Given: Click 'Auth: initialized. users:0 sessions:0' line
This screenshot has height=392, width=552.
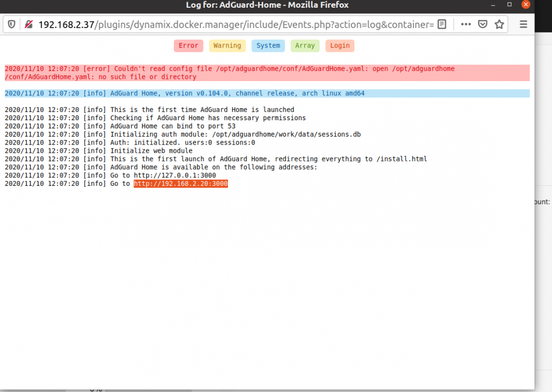Looking at the screenshot, I should coord(130,143).
